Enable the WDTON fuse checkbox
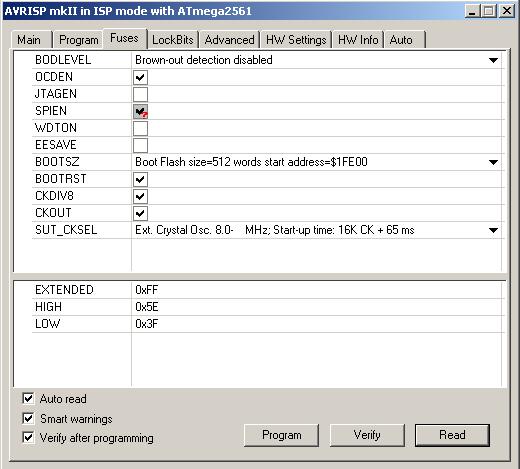The image size is (520, 469). click(140, 128)
